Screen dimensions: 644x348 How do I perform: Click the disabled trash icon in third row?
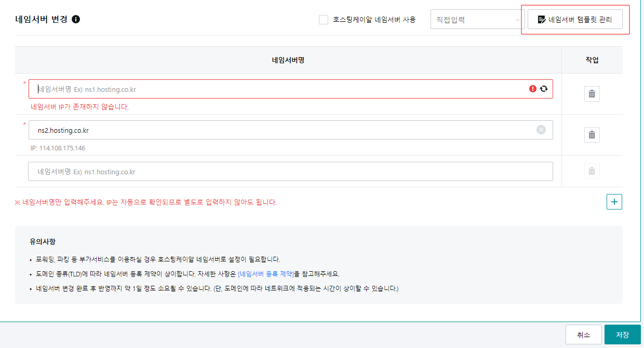pos(592,171)
